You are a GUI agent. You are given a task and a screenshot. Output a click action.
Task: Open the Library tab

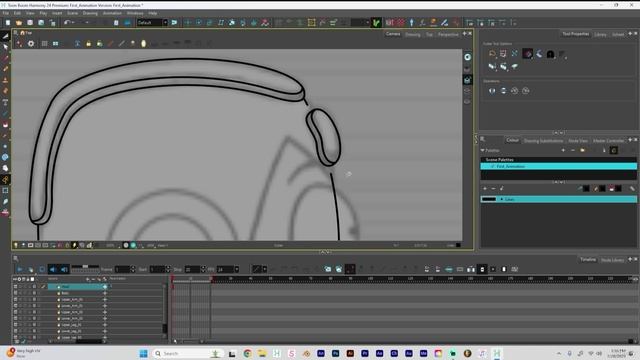600,34
